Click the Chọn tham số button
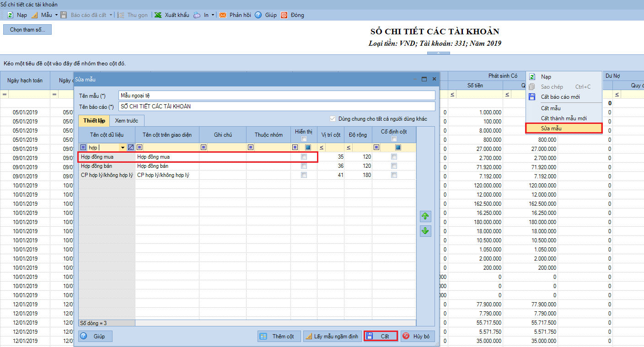644x347 pixels. tap(27, 30)
